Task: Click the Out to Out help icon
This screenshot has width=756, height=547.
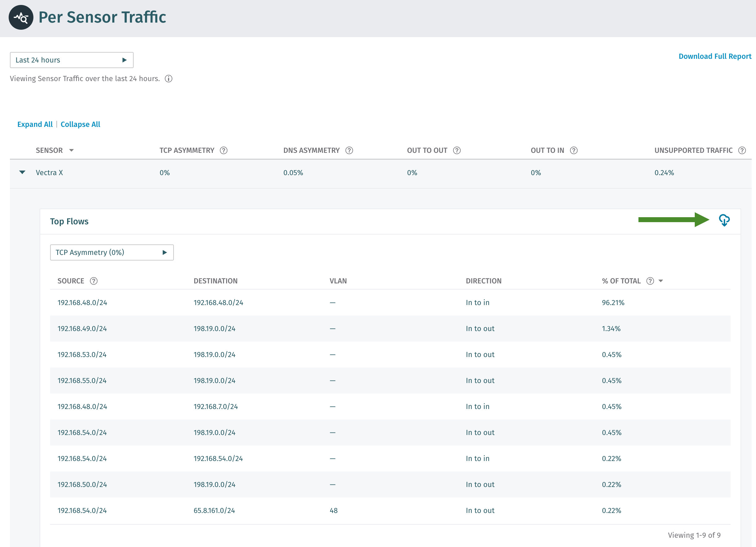Action: (x=457, y=150)
